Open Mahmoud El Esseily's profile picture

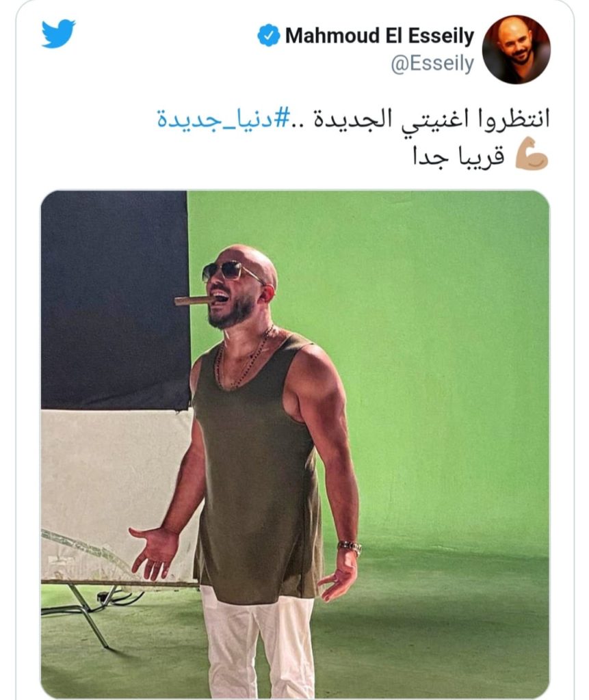(516, 49)
